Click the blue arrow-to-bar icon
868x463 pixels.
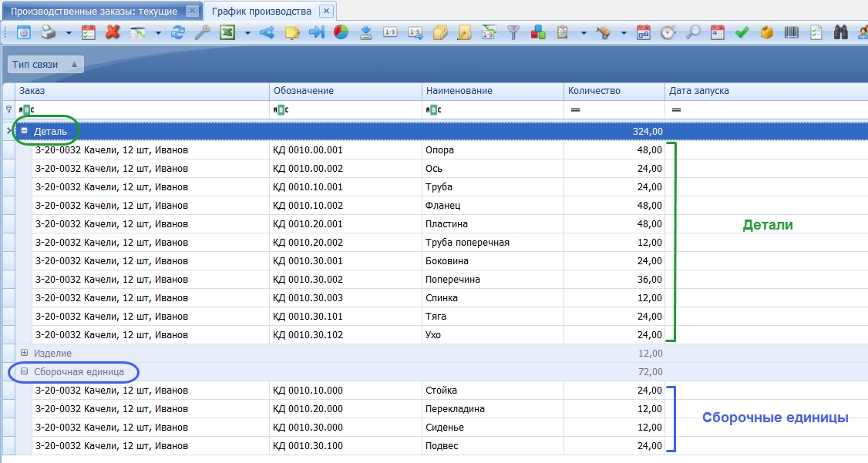click(317, 32)
